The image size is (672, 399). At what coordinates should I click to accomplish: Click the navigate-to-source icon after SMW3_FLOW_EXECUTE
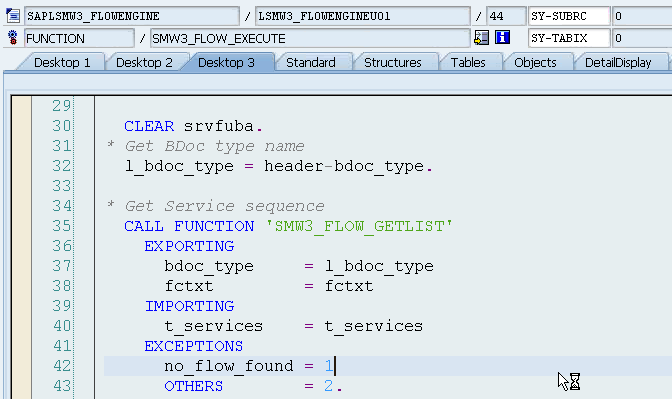[481, 38]
